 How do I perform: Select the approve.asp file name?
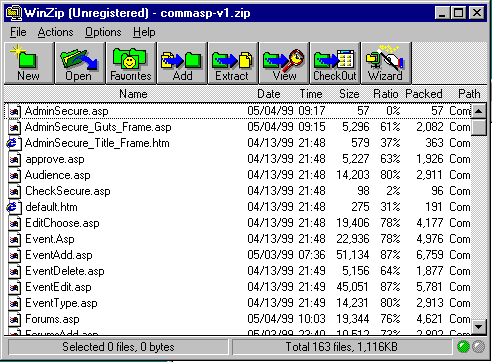[55, 159]
